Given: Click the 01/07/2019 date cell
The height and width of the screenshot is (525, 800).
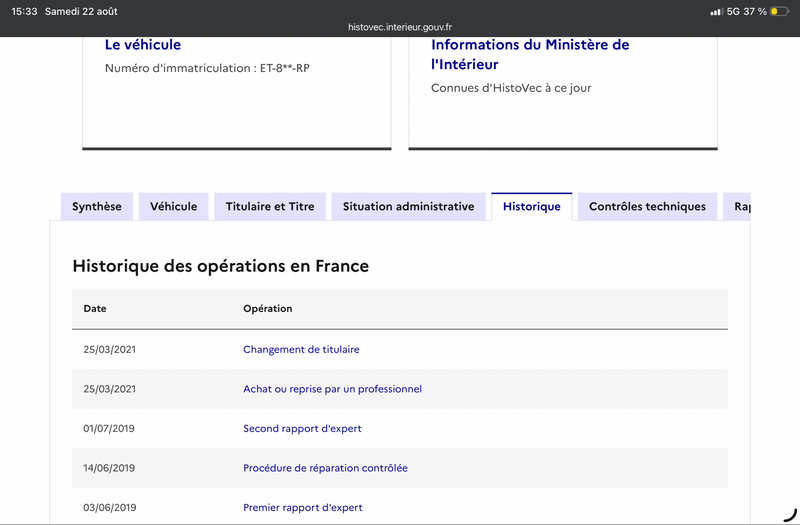Looking at the screenshot, I should pos(109,429).
